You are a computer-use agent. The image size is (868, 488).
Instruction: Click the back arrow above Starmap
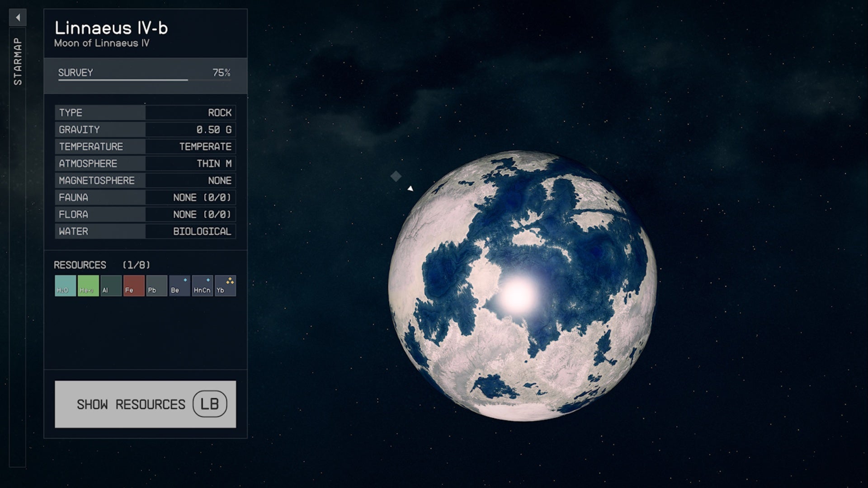18,17
